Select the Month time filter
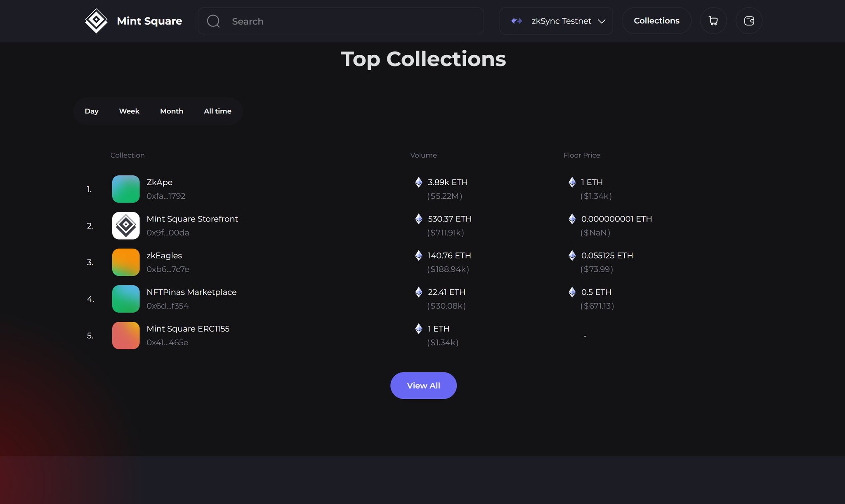Image resolution: width=845 pixels, height=504 pixels. click(172, 111)
